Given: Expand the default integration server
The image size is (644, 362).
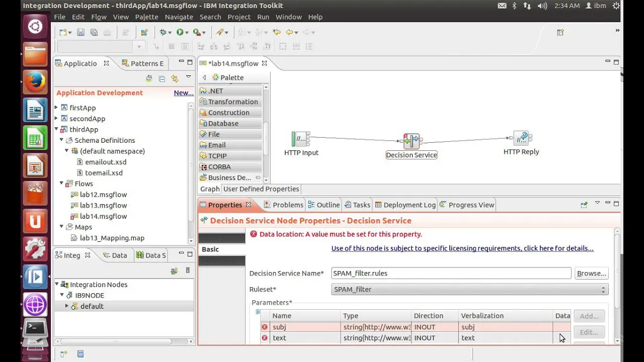Looking at the screenshot, I should click(x=66, y=306).
